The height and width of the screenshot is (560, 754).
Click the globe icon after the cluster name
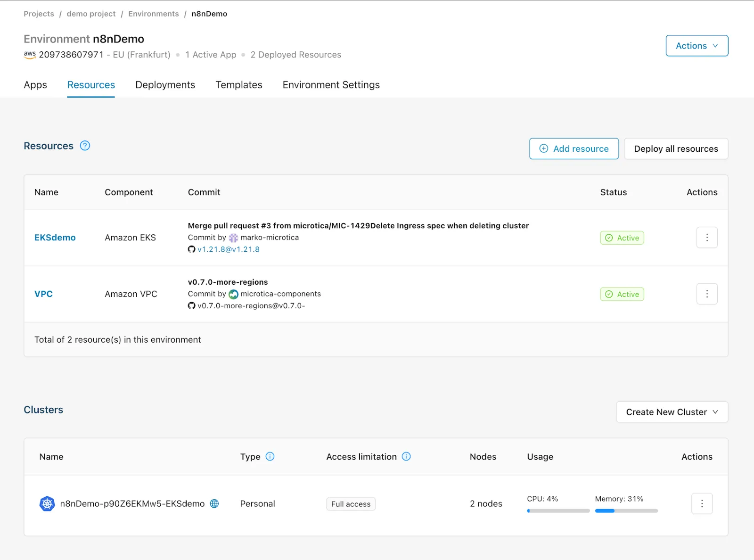214,503
